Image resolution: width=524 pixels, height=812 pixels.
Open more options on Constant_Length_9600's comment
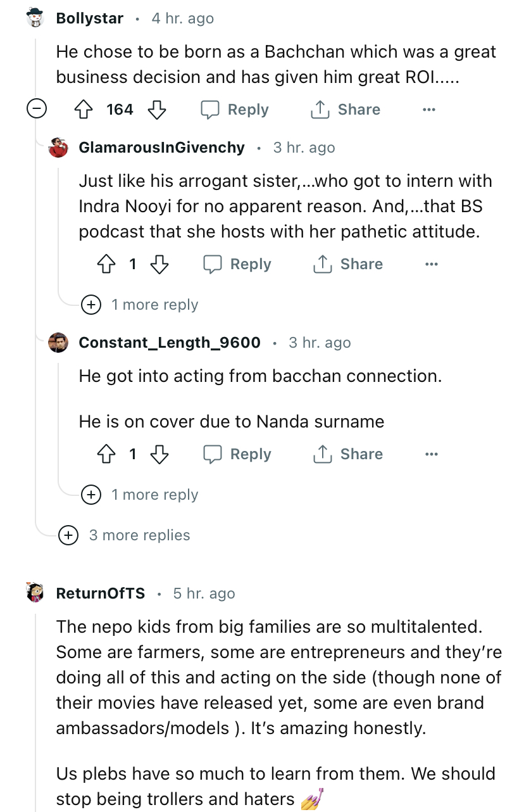point(432,454)
